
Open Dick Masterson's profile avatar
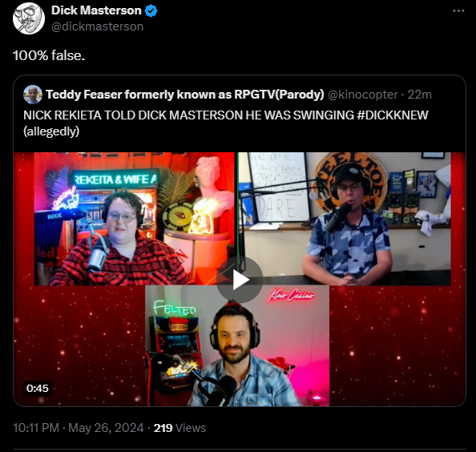pyautogui.click(x=29, y=18)
